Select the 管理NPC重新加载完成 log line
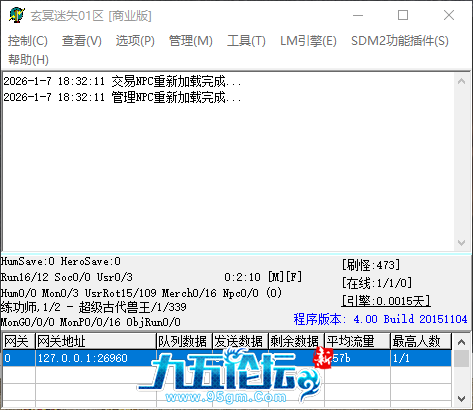The image size is (473, 410). pos(122,97)
